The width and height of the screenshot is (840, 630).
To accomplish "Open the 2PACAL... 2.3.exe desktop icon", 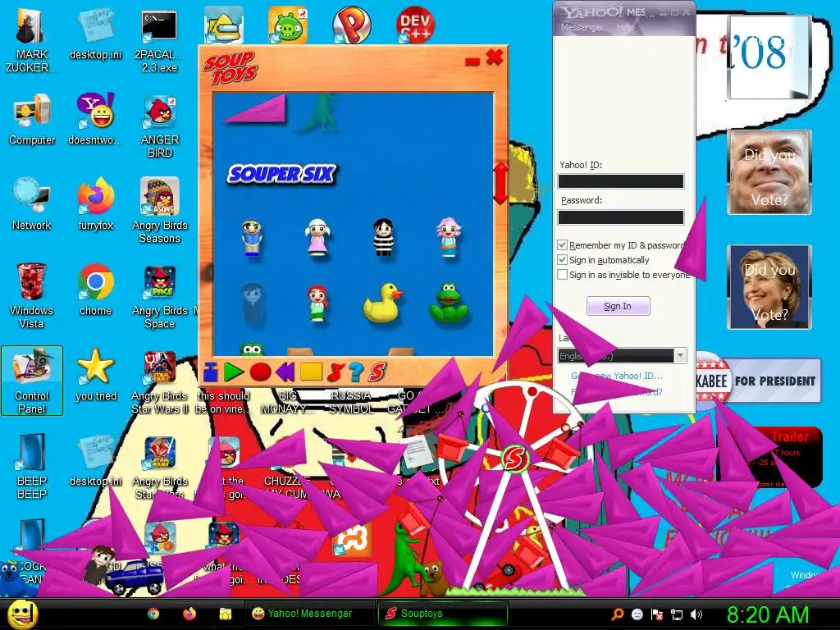I will coord(159,40).
